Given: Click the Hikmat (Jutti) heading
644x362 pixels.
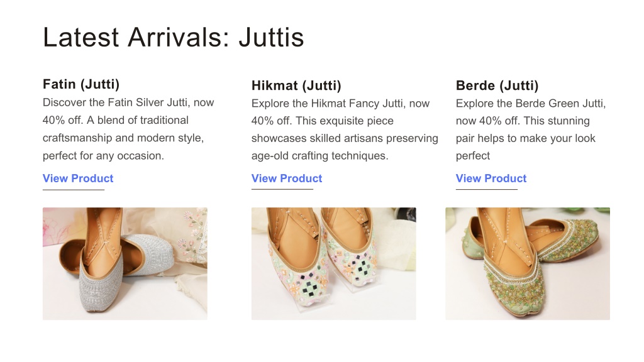Looking at the screenshot, I should coord(296,85).
